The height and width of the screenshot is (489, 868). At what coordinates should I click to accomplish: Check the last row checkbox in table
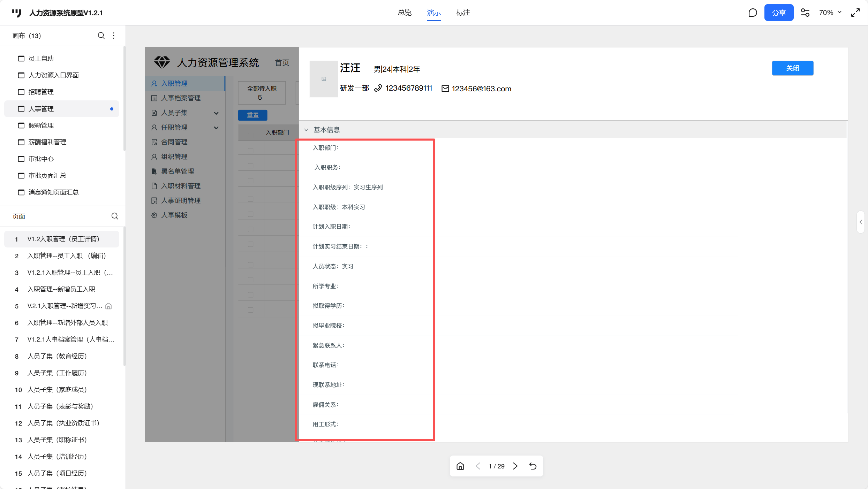click(250, 310)
